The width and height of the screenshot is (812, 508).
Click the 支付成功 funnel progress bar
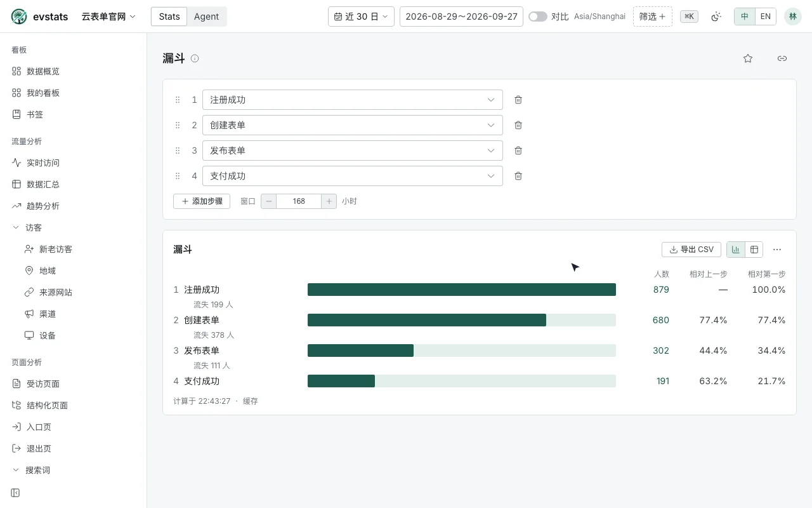click(x=462, y=381)
